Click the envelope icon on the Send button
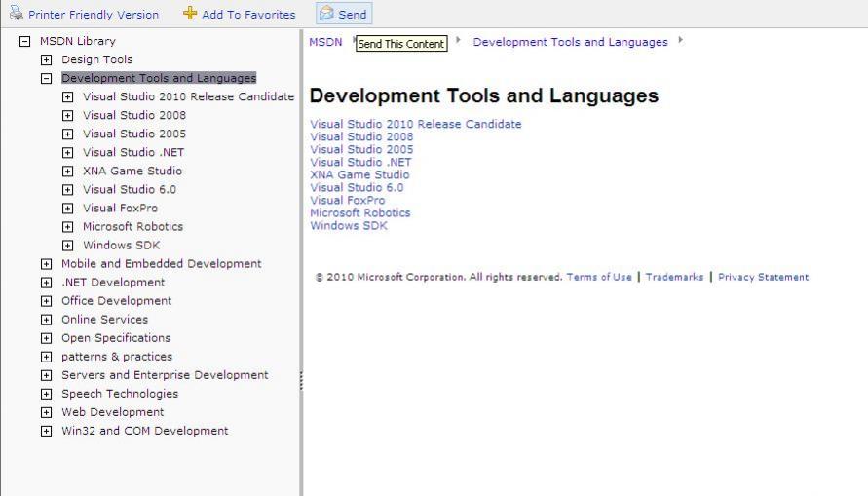The height and width of the screenshot is (496, 868). coord(326,13)
